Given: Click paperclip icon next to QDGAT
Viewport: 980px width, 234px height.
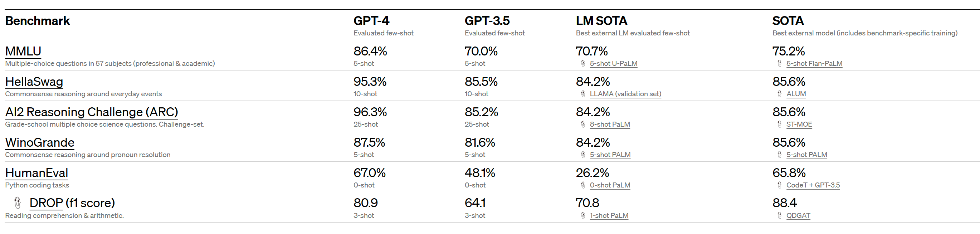Looking at the screenshot, I should click(780, 216).
